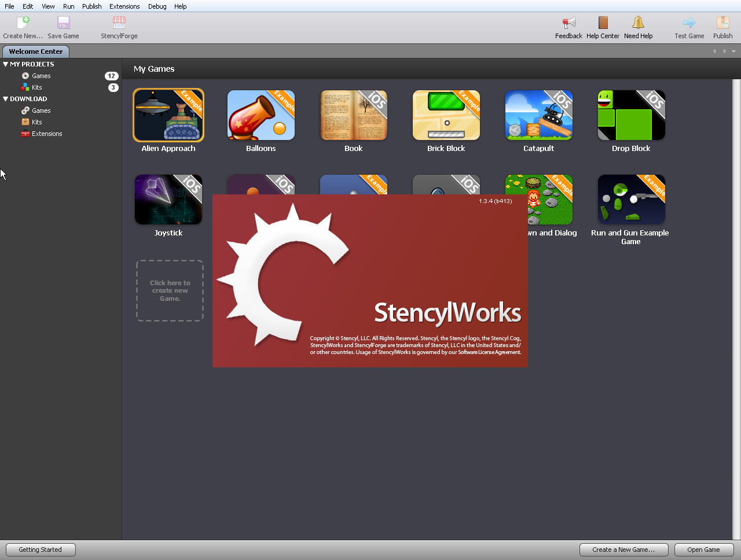This screenshot has height=560, width=741.
Task: Click the Create New toolbar icon
Action: [23, 23]
